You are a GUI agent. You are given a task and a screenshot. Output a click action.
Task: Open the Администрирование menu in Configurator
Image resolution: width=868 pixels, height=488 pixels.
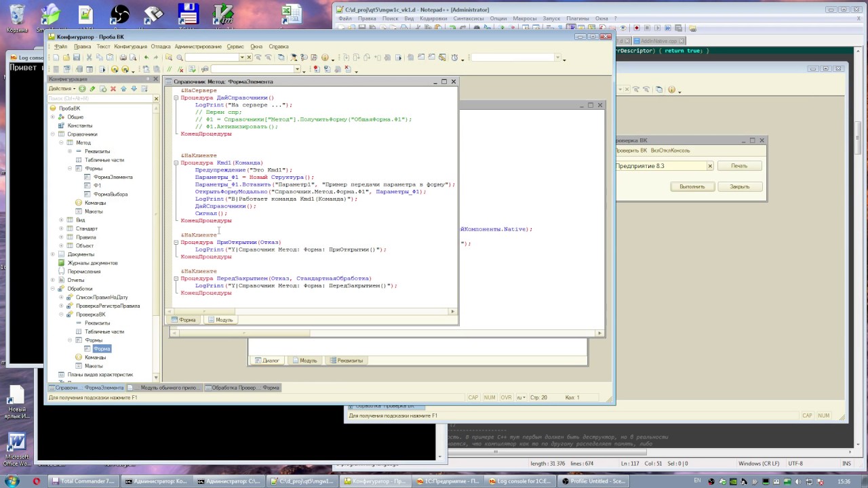198,47
